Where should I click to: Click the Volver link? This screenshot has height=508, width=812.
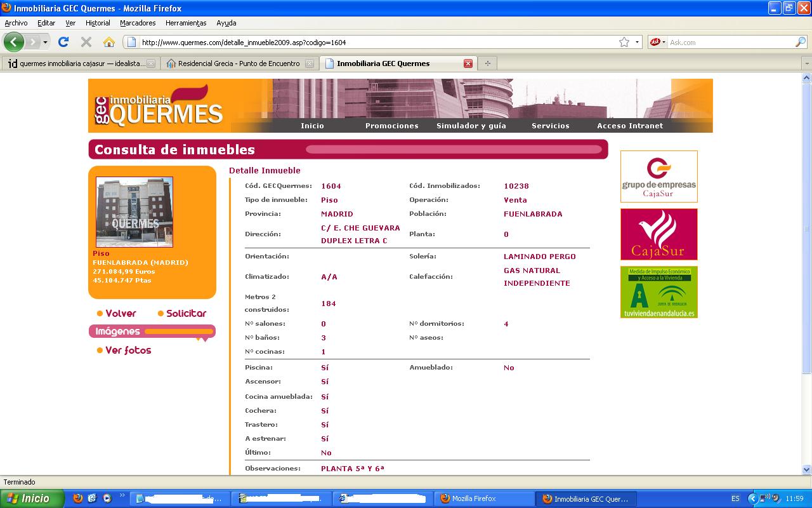[x=121, y=314]
